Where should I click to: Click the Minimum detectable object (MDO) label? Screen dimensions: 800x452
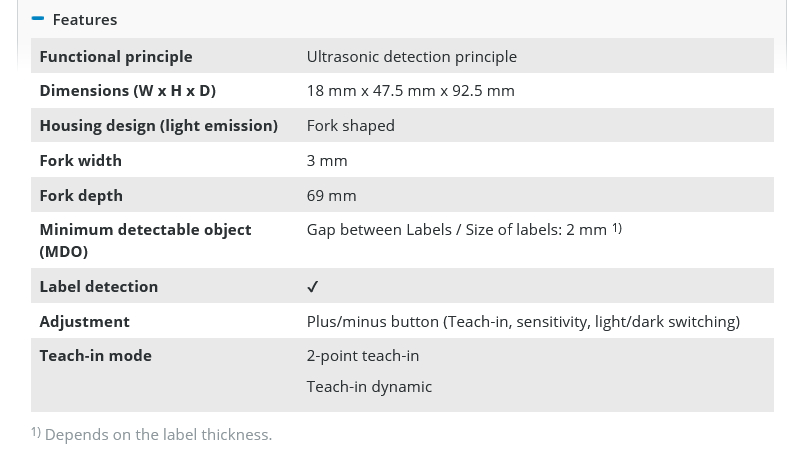[145, 240]
